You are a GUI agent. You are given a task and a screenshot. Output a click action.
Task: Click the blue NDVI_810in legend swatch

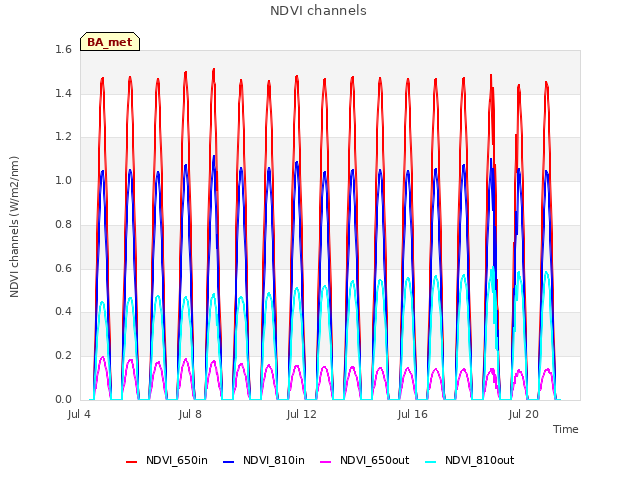(229, 462)
